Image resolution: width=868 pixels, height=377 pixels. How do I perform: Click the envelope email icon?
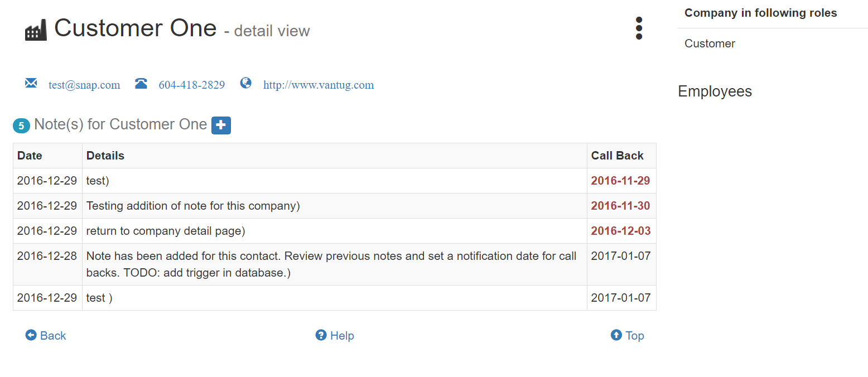(31, 83)
